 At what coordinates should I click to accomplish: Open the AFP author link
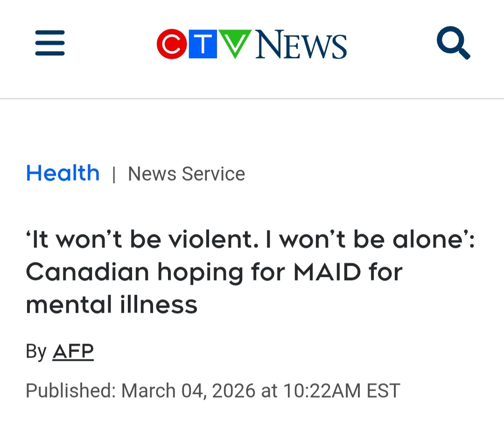[x=73, y=351]
